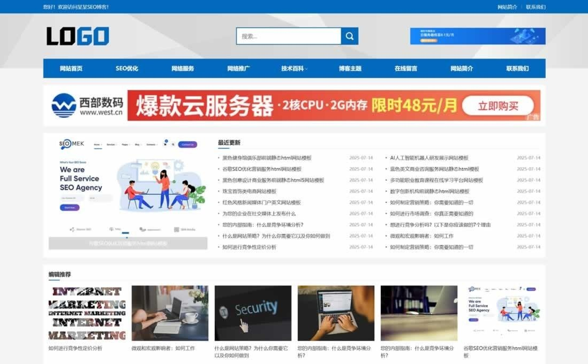Click the gray caption bar under the carousel
Viewport: 588px width, 364px height.
pos(128,244)
